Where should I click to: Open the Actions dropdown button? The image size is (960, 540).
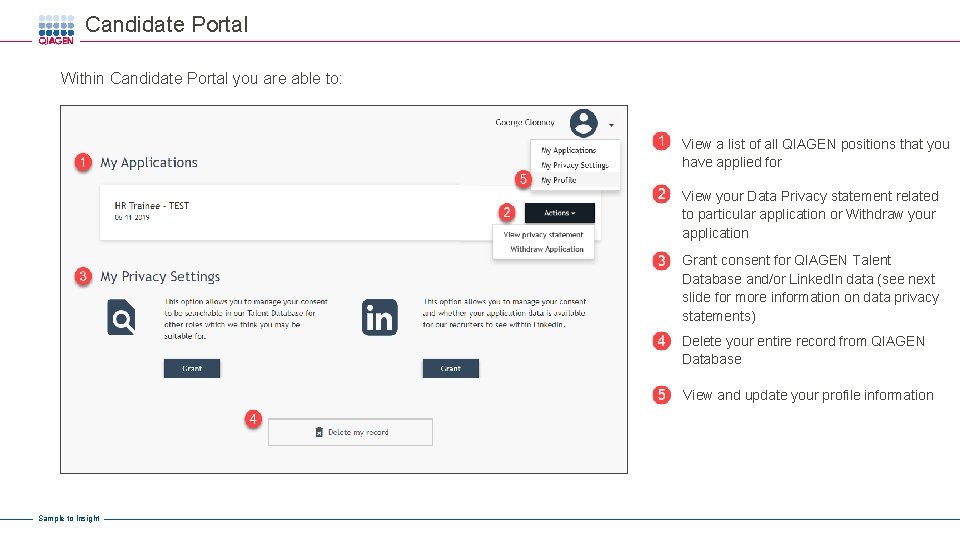[558, 213]
